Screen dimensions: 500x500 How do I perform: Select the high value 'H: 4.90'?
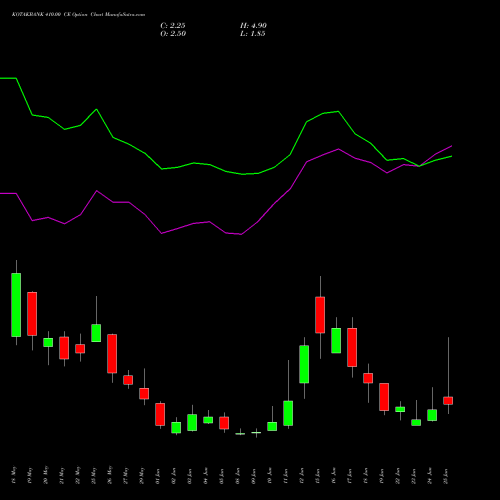tap(253, 26)
